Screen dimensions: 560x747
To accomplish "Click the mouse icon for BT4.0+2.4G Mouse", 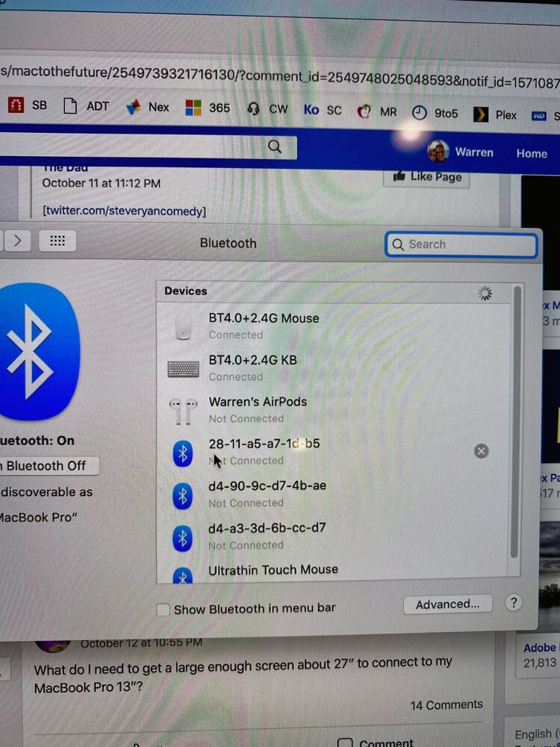I will tap(184, 326).
